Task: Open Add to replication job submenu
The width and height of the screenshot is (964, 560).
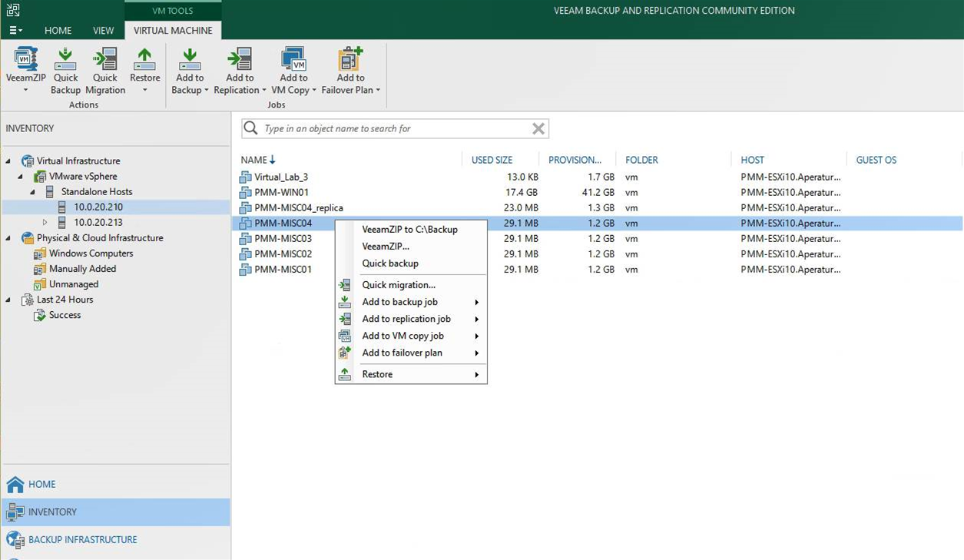Action: (411, 319)
